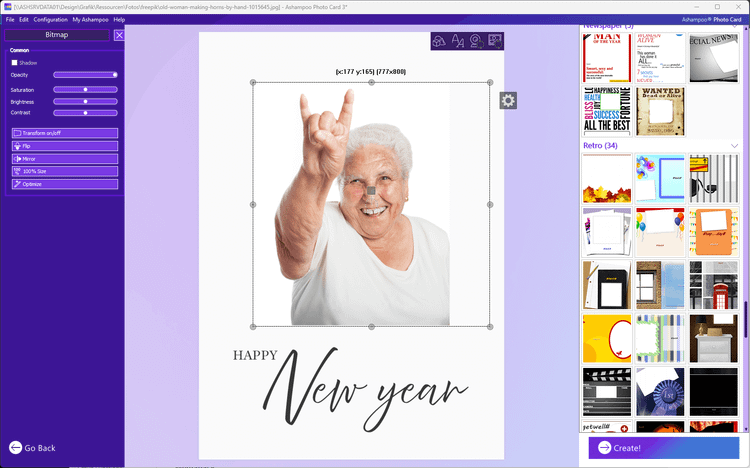Open the Configuration menu

click(50, 19)
